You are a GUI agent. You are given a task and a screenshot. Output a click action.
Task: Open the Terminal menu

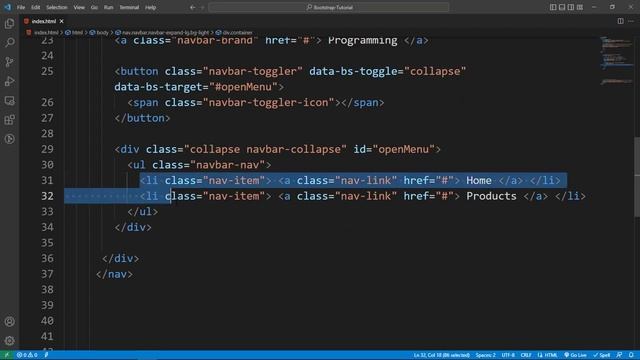[x=129, y=7]
